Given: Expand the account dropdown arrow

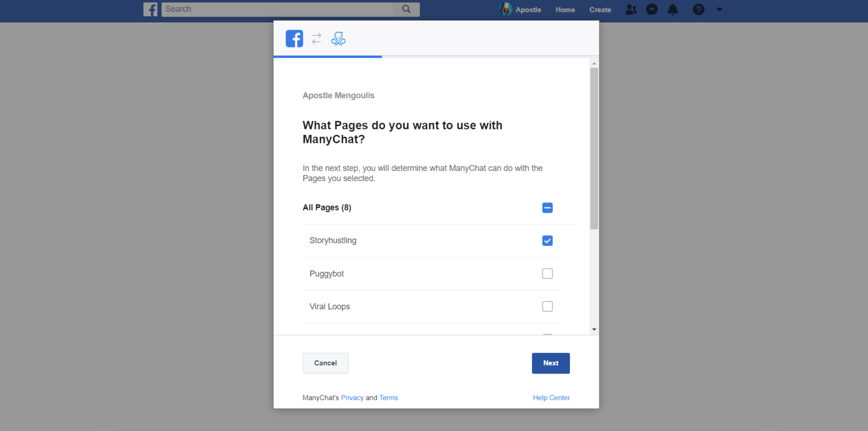Looking at the screenshot, I should tap(719, 9).
